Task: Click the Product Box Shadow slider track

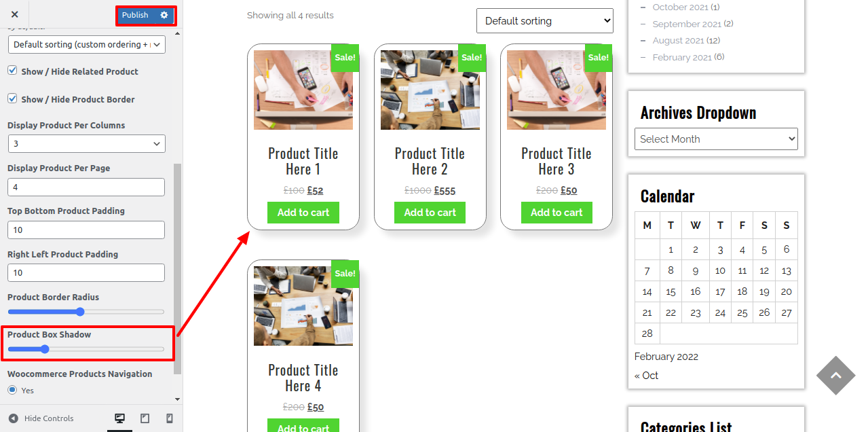Action: click(x=86, y=349)
